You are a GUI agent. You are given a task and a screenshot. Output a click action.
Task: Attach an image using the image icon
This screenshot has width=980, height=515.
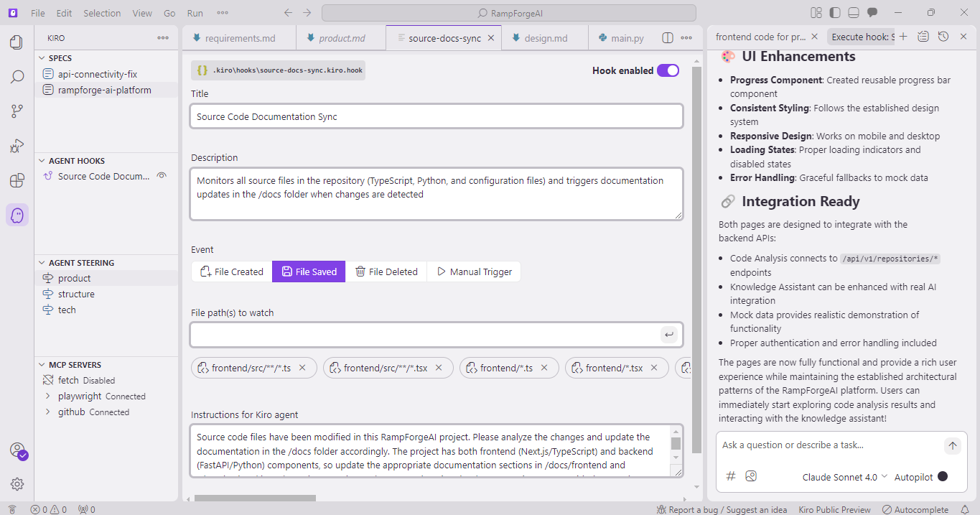tap(751, 476)
